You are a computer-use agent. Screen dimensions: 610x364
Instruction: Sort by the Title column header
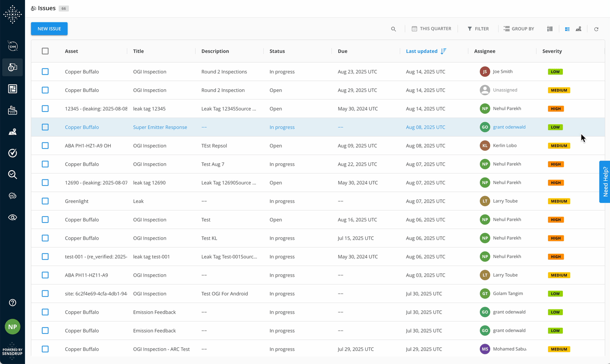tap(138, 51)
